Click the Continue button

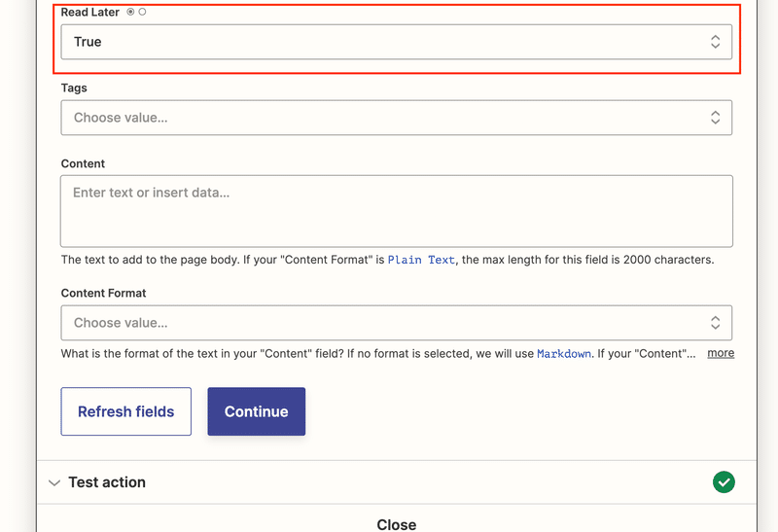coord(257,411)
